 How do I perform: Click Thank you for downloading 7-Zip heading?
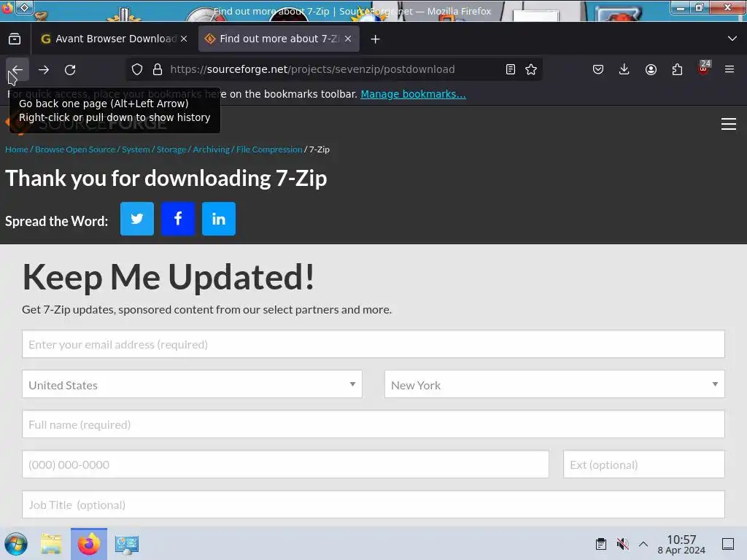pos(166,179)
